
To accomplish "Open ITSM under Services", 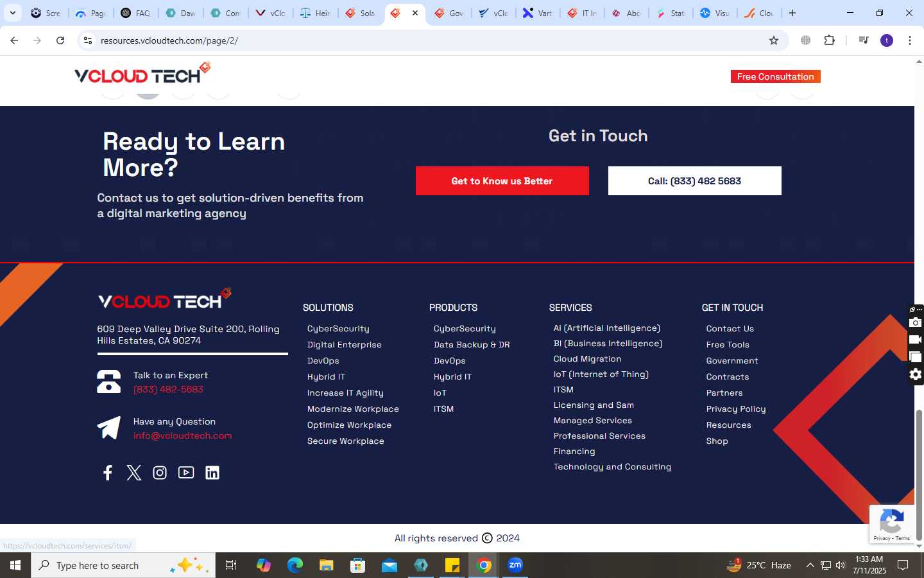I will coord(563,390).
